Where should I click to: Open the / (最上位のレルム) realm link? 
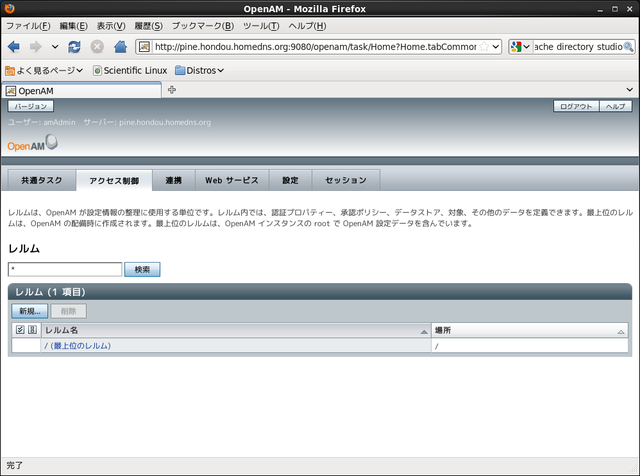pos(78,346)
